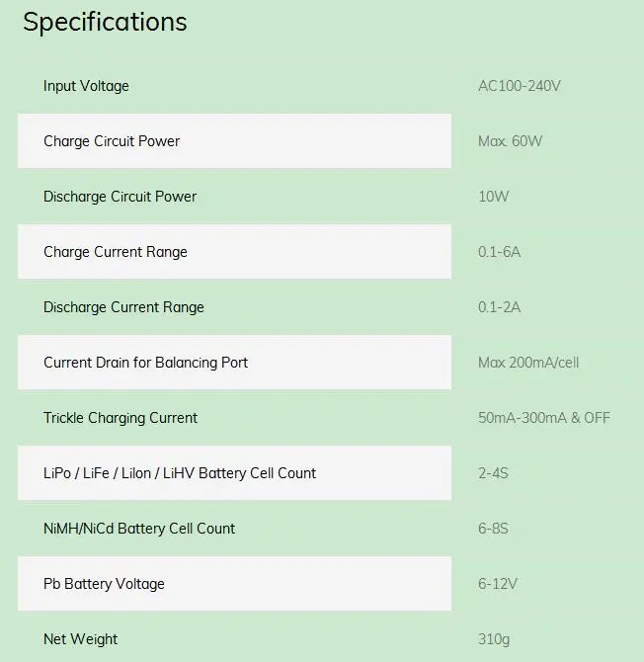Select the Input Voltage label
Screen dimensions: 644x662
click(86, 86)
